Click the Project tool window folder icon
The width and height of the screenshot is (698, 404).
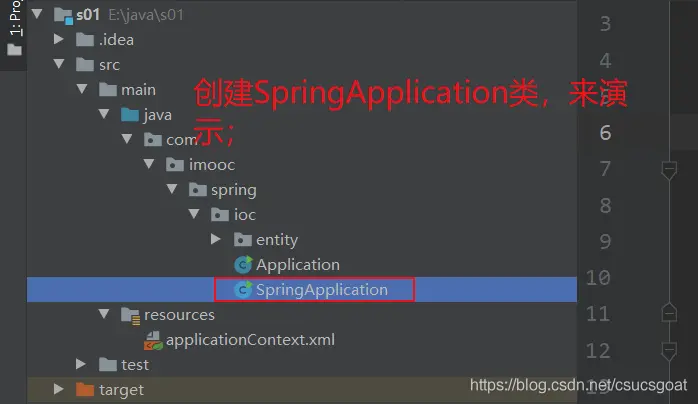(14, 49)
